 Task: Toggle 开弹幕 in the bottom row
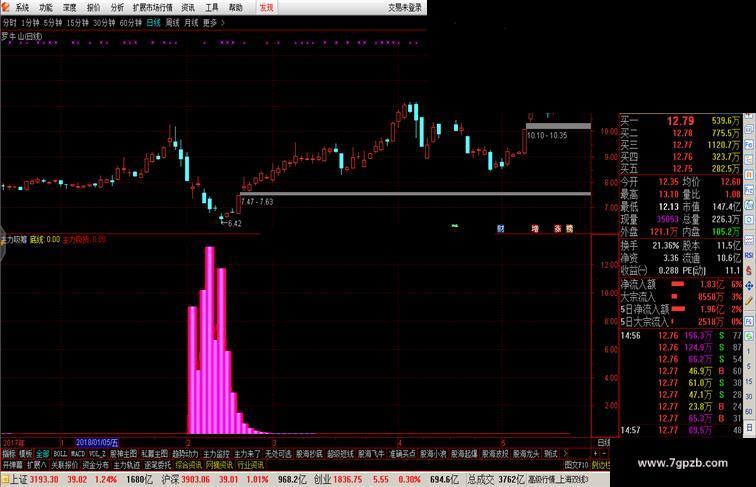point(13,465)
